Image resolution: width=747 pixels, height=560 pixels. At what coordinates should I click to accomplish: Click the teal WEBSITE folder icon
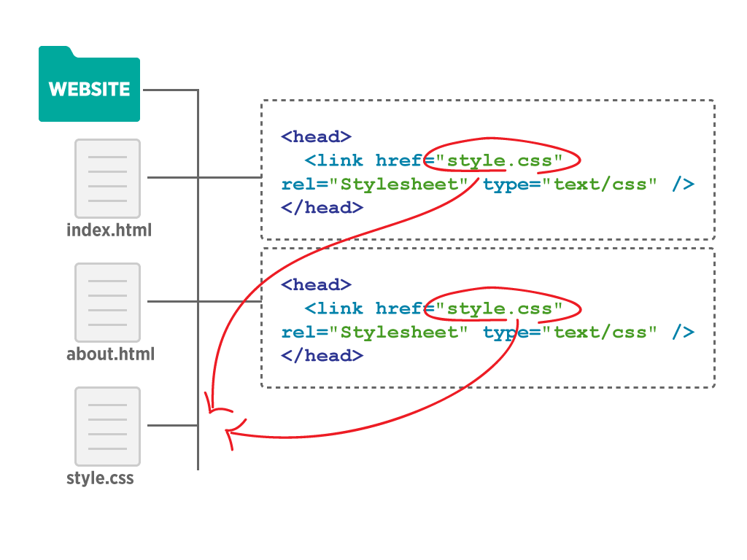(x=89, y=84)
